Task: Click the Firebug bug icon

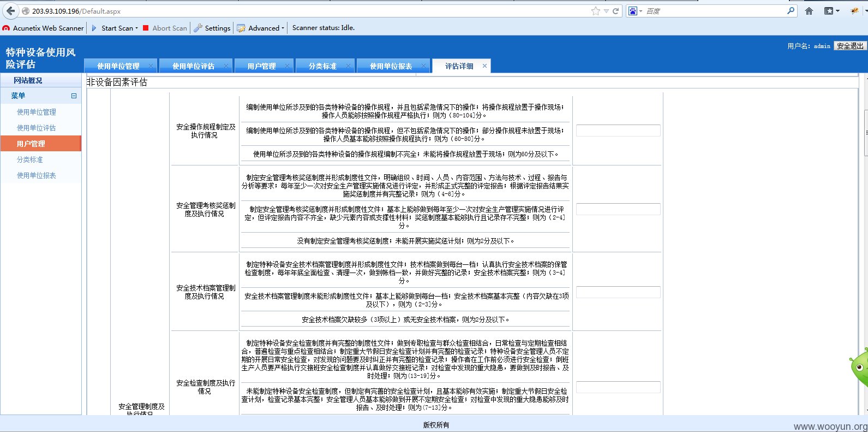Action: tap(854, 11)
